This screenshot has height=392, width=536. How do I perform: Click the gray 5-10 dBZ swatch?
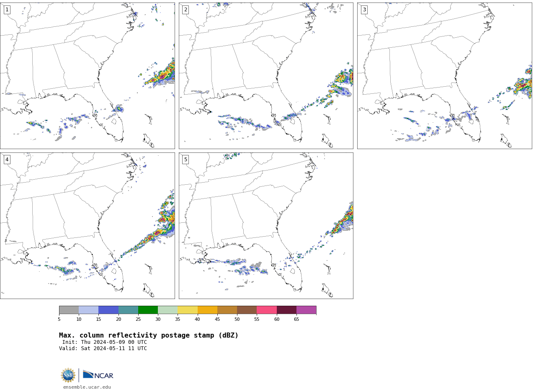coord(69,310)
